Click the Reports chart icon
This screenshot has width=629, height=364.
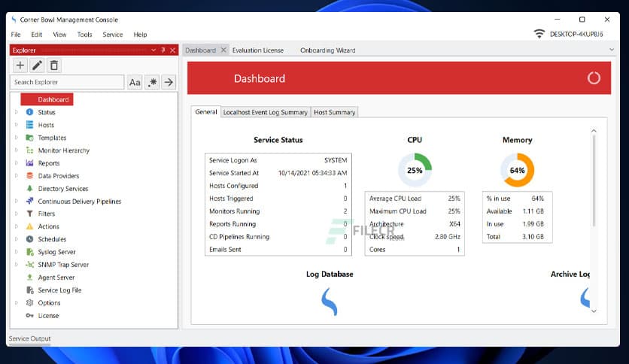click(29, 162)
